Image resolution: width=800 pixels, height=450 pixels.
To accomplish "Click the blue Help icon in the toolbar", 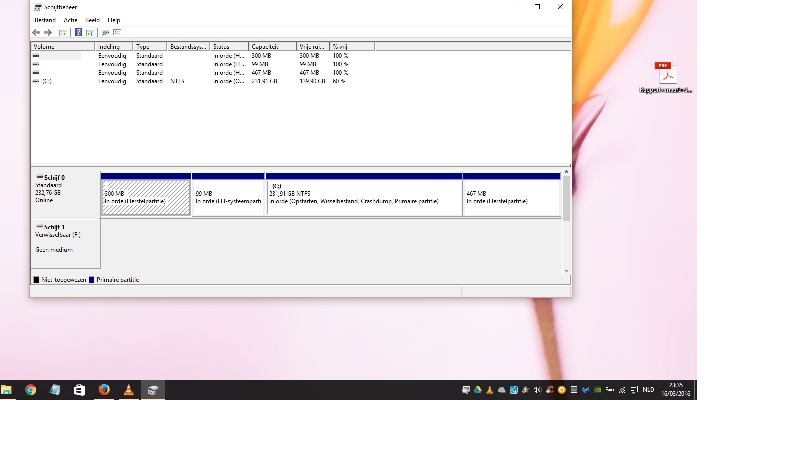I will tap(78, 32).
